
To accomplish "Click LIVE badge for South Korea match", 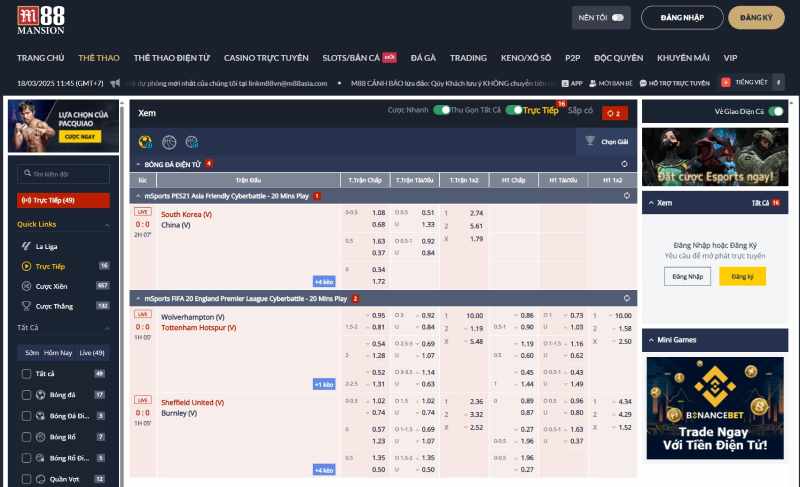I will pos(142,212).
